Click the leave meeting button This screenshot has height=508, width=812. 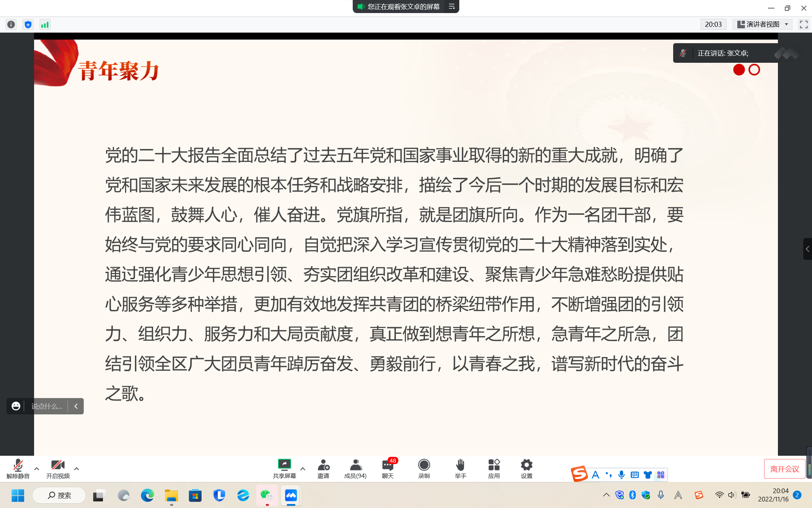[x=784, y=469]
